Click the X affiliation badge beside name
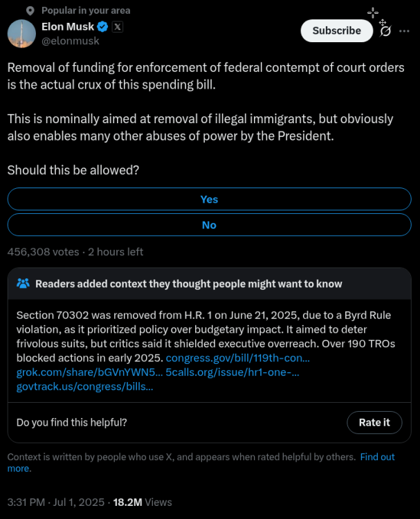Viewport: 420px width, 519px height. click(x=118, y=26)
